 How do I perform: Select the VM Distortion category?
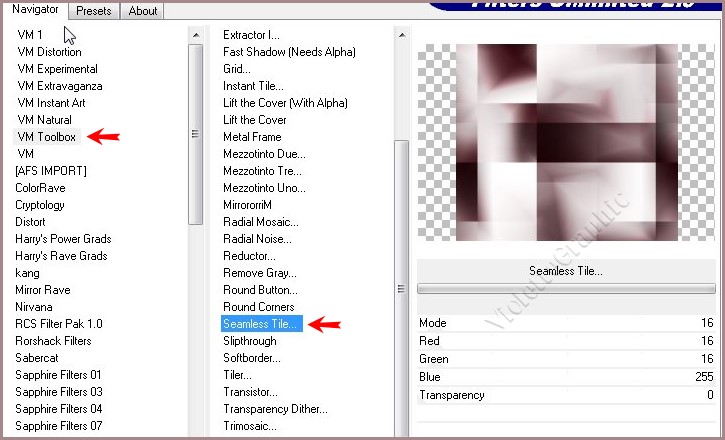(49, 52)
